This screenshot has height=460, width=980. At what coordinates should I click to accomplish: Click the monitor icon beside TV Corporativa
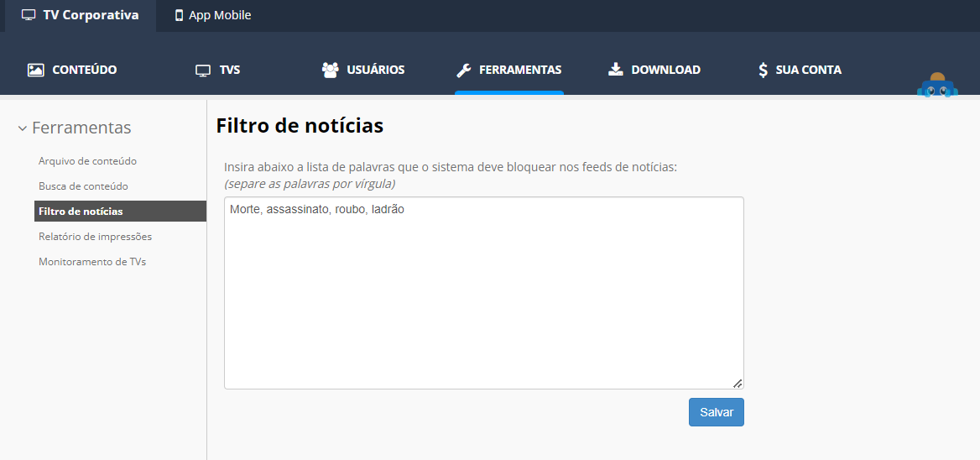[x=29, y=15]
